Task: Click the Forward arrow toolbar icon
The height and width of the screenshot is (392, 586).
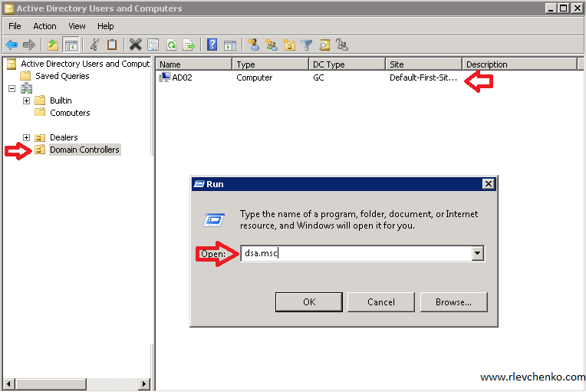Action: 29,44
